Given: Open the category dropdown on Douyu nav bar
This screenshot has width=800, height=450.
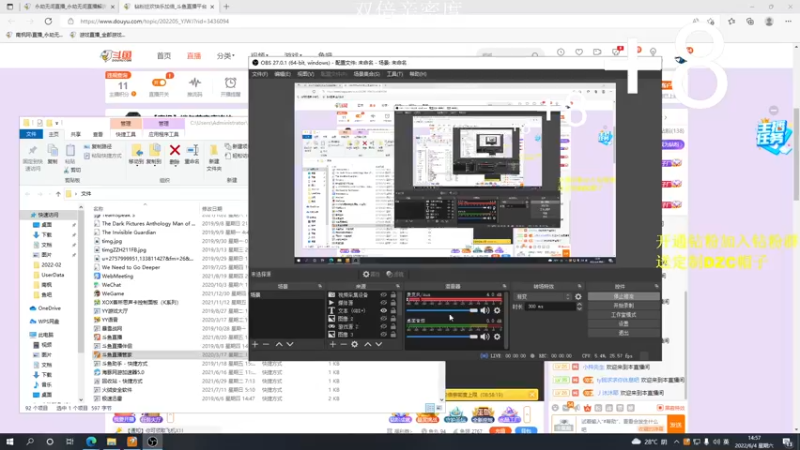Looking at the screenshot, I should click(226, 56).
